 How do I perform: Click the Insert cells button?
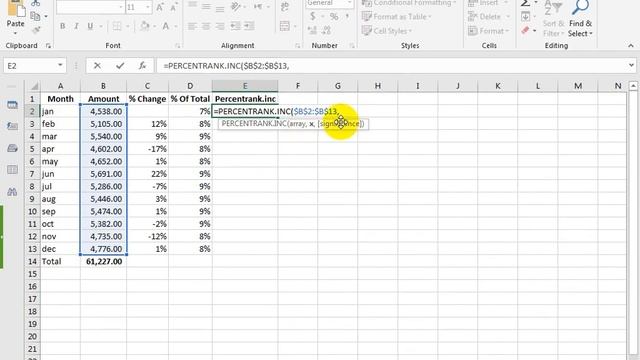click(489, 3)
